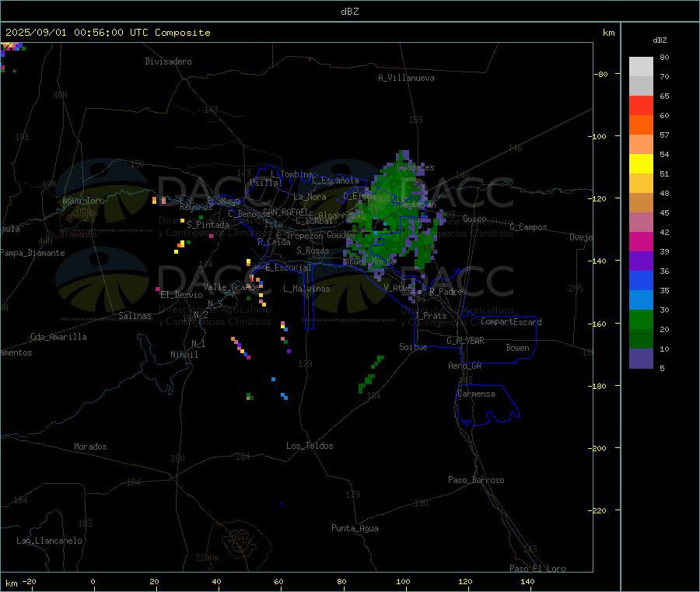Click the -200 km vertical axis tick label

tap(599, 448)
